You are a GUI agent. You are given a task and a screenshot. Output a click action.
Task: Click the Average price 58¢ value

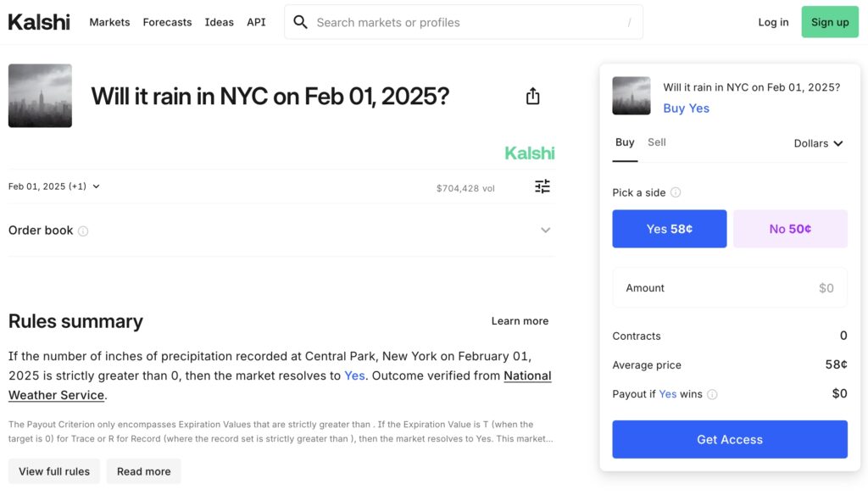pos(836,364)
